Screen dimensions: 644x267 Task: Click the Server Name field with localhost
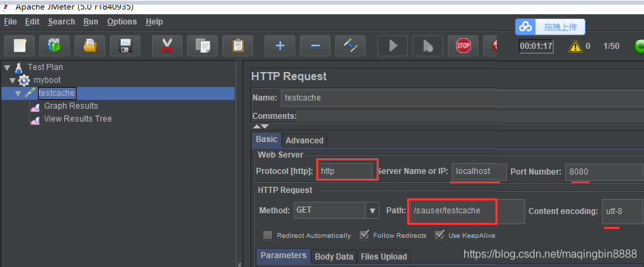click(x=479, y=172)
